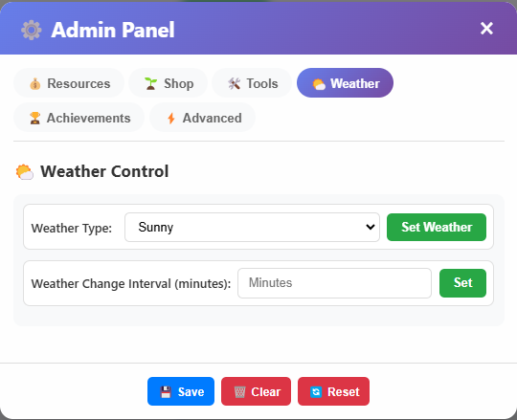Open the Weather Type dropdown showing Sunny

pyautogui.click(x=252, y=228)
